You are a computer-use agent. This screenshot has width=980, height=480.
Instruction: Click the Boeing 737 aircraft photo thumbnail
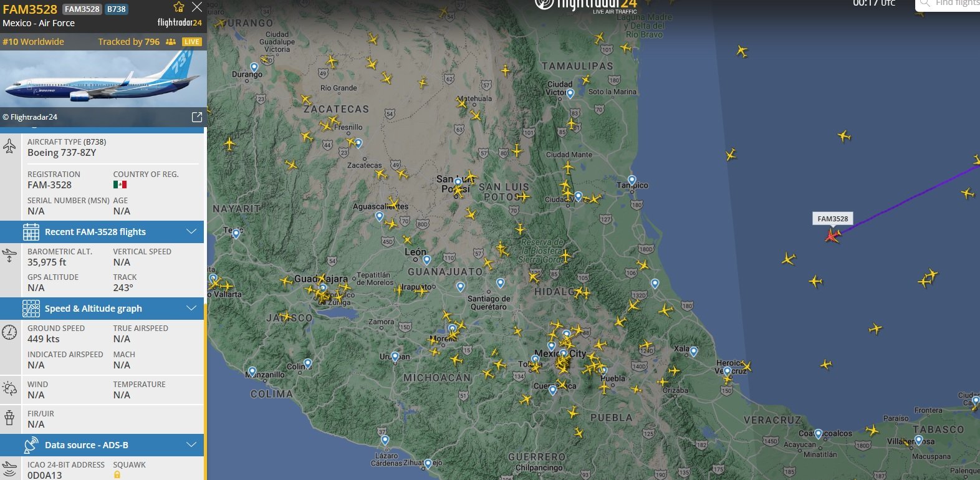click(x=103, y=80)
